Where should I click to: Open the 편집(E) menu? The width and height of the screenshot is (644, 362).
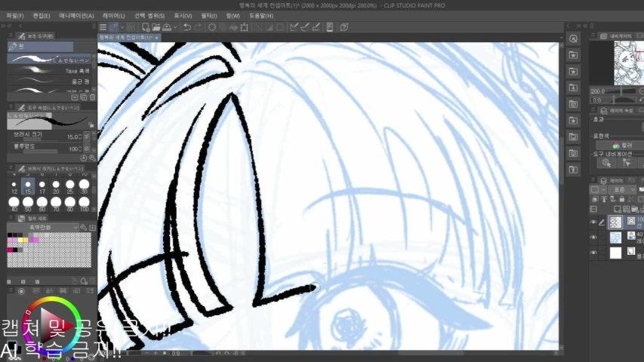42,16
